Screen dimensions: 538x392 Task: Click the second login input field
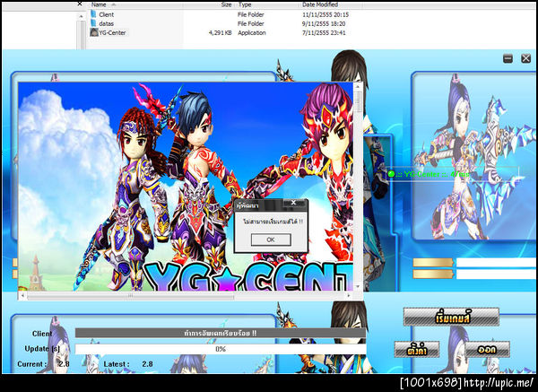click(496, 274)
